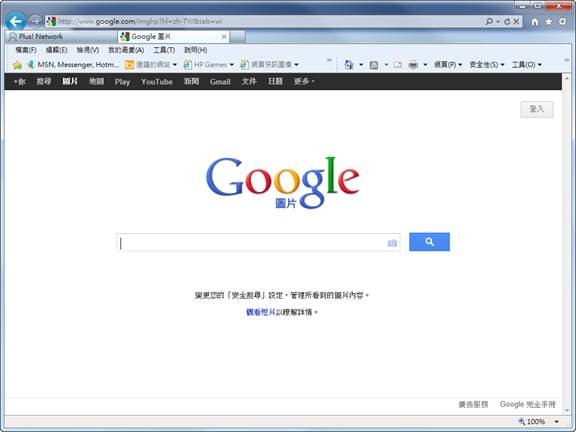The image size is (576, 432).
Task: Go back with the browser Back arrow
Action: tap(15, 21)
